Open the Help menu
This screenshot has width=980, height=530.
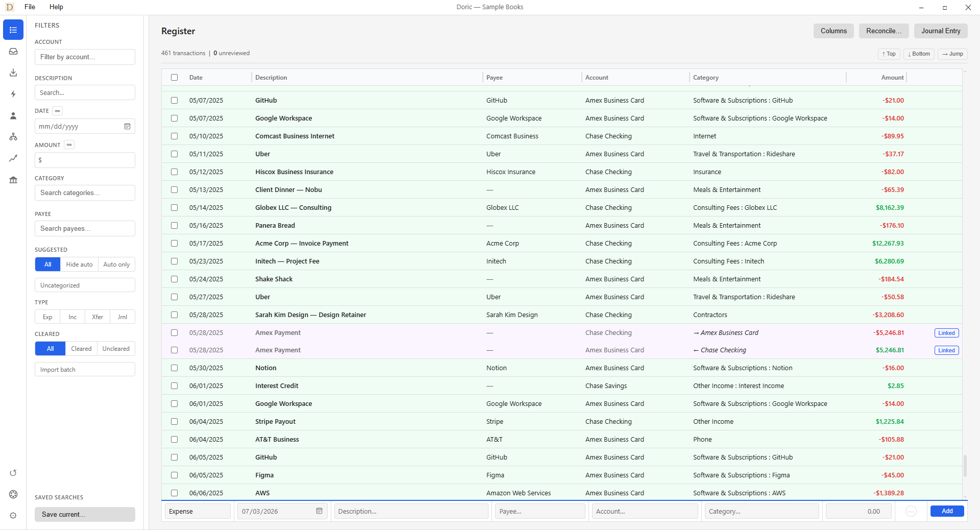56,7
